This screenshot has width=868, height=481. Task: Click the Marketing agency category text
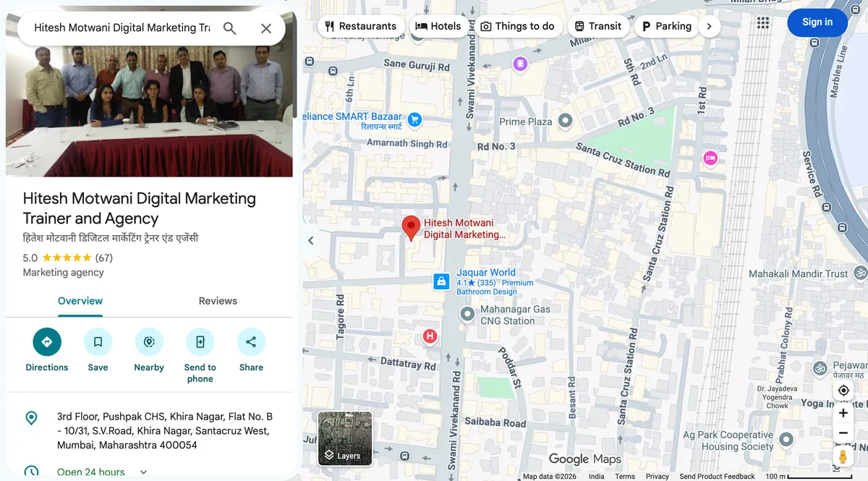coord(64,273)
